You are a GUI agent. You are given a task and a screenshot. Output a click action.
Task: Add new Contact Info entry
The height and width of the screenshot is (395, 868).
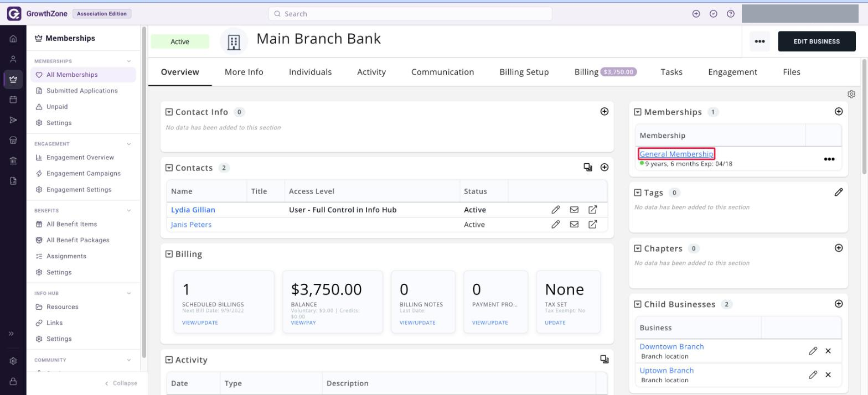[x=604, y=111]
